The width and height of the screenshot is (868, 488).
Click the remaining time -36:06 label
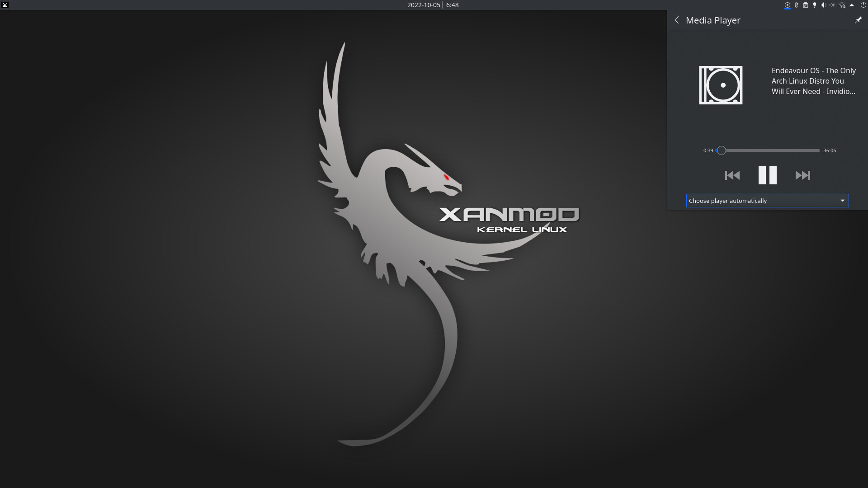pyautogui.click(x=829, y=150)
